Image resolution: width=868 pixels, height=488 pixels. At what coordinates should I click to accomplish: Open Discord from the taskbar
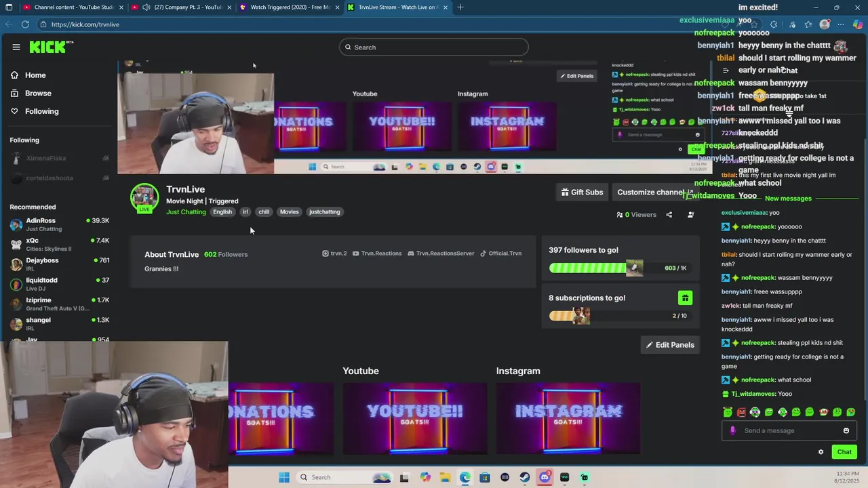[545, 477]
